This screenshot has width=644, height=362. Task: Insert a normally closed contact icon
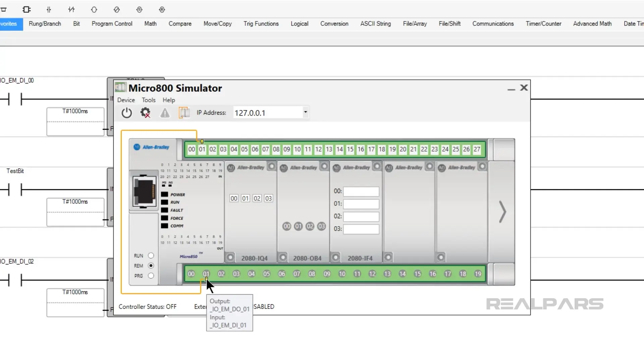(x=71, y=10)
